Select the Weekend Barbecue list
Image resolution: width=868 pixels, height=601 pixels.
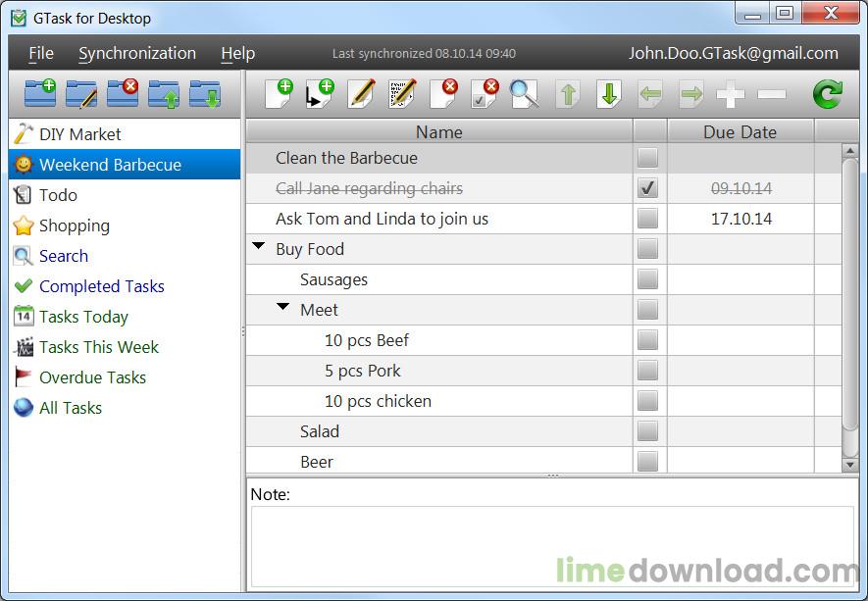(x=126, y=165)
